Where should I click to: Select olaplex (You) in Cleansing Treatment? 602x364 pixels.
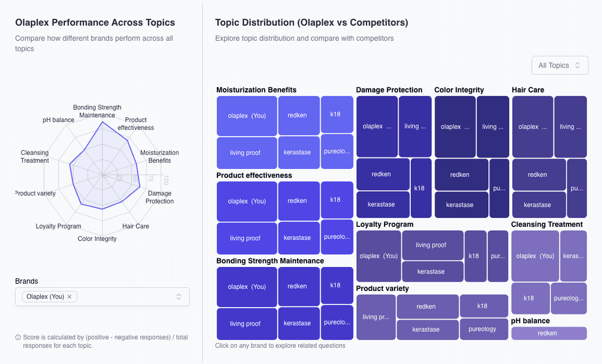pos(535,256)
